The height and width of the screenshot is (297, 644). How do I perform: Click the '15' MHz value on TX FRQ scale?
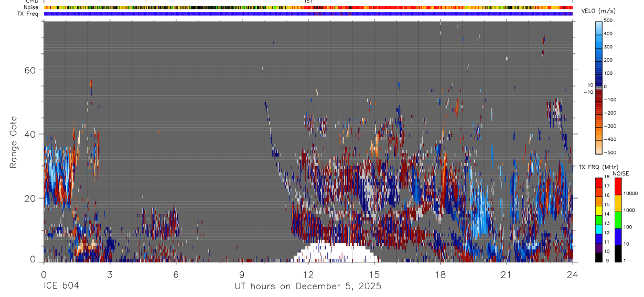coord(607,204)
